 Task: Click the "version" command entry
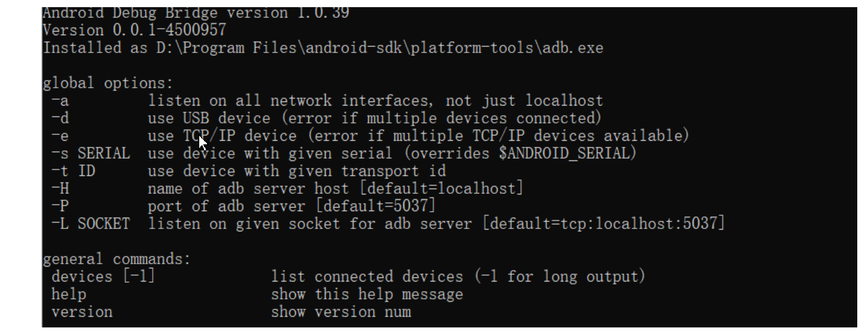(82, 312)
